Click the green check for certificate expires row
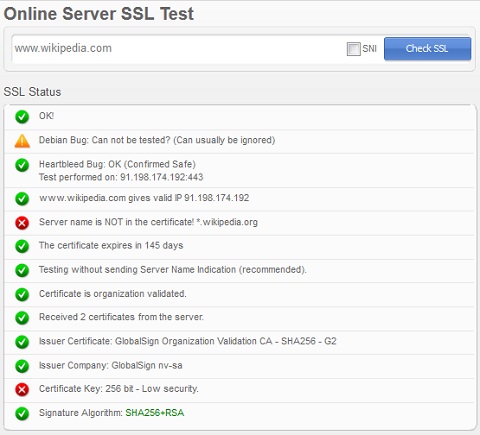 tap(22, 246)
